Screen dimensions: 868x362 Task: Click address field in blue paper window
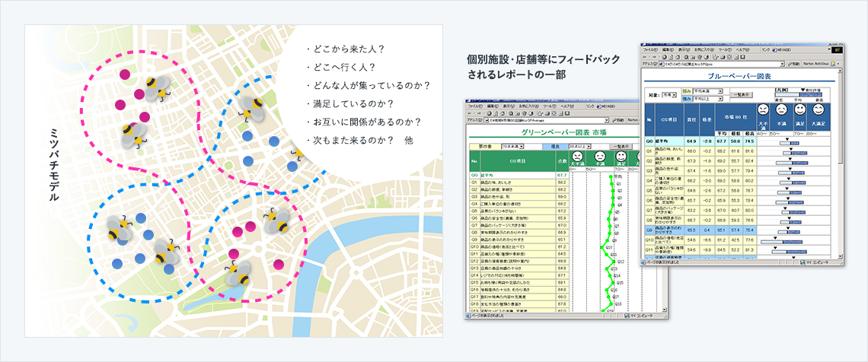(721, 64)
